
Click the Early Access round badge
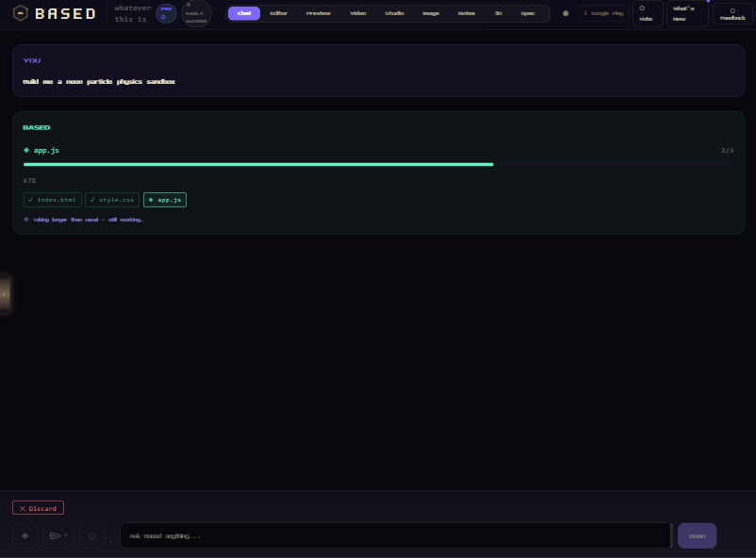pyautogui.click(x=196, y=13)
